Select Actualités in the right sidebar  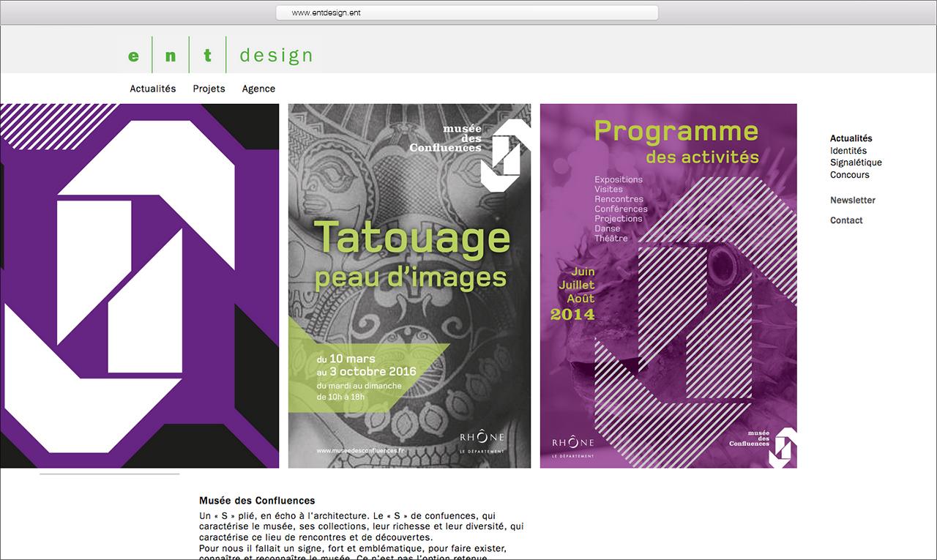[851, 138]
